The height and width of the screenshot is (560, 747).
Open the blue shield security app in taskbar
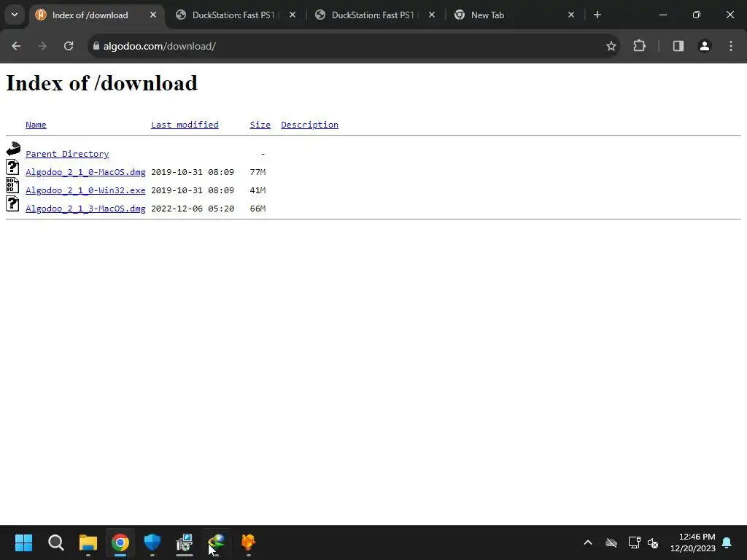pyautogui.click(x=152, y=542)
